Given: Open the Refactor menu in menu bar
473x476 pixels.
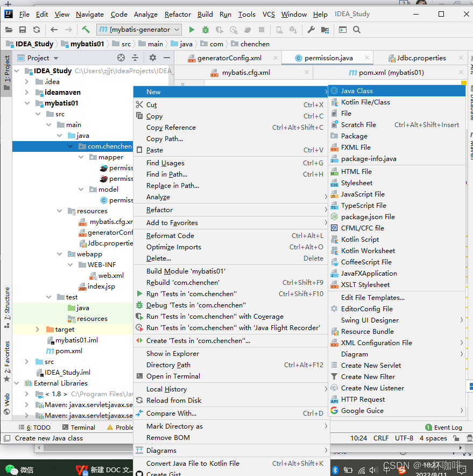Looking at the screenshot, I should tap(178, 14).
